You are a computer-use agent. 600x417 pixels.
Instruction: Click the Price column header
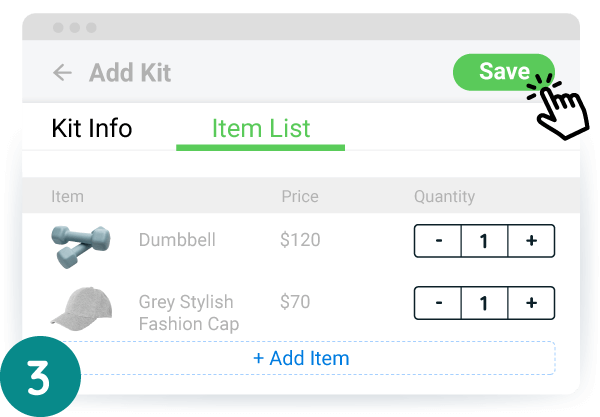(x=299, y=197)
